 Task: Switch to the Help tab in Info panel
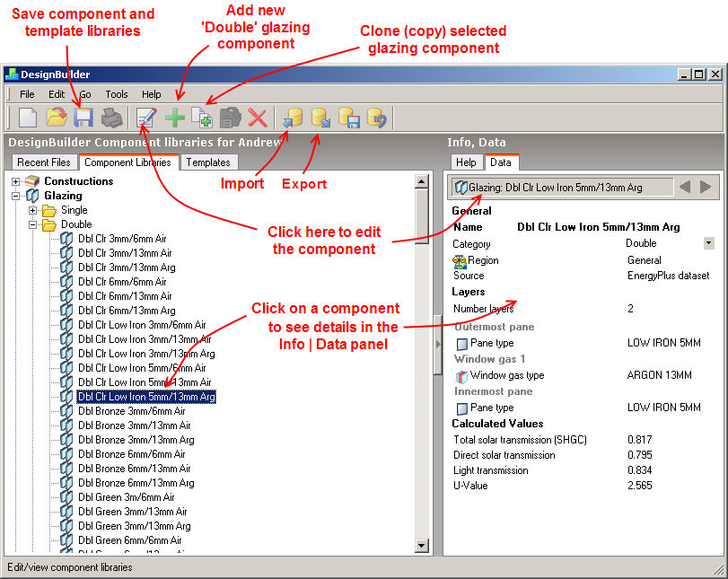(466, 162)
